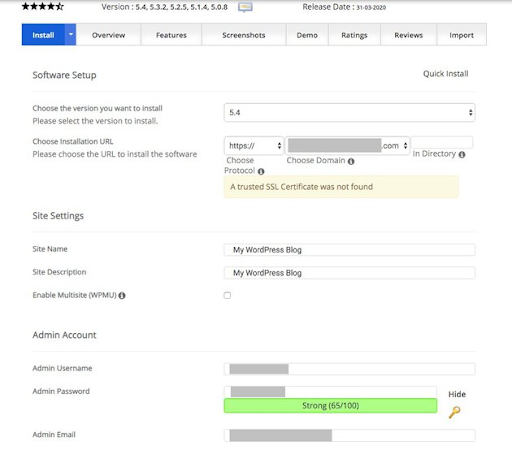Click the key icon to generate password

coord(454,412)
